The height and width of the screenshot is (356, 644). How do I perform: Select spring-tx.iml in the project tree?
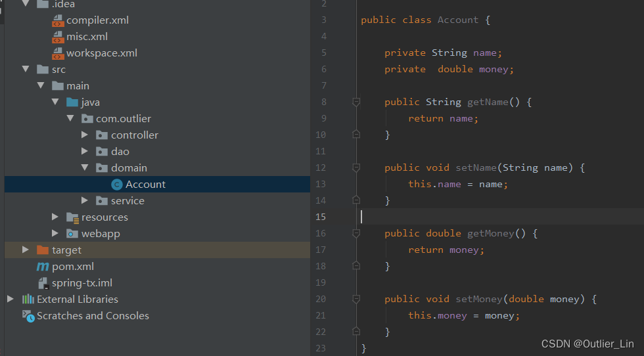82,283
